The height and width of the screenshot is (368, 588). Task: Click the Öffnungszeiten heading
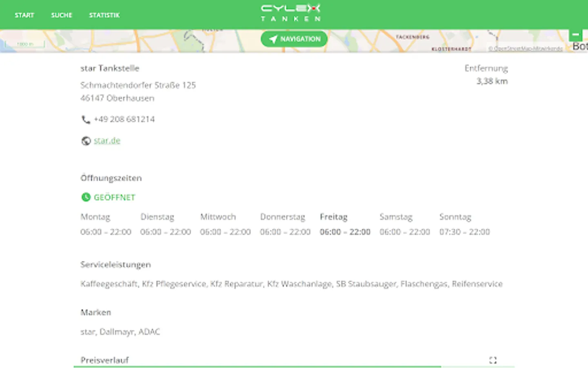coord(111,178)
